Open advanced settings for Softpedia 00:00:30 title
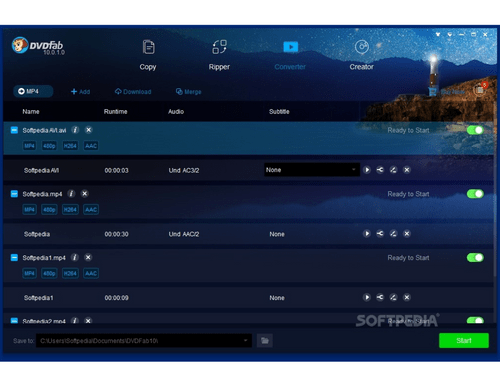Image resolution: width=500 pixels, height=375 pixels. 380,234
